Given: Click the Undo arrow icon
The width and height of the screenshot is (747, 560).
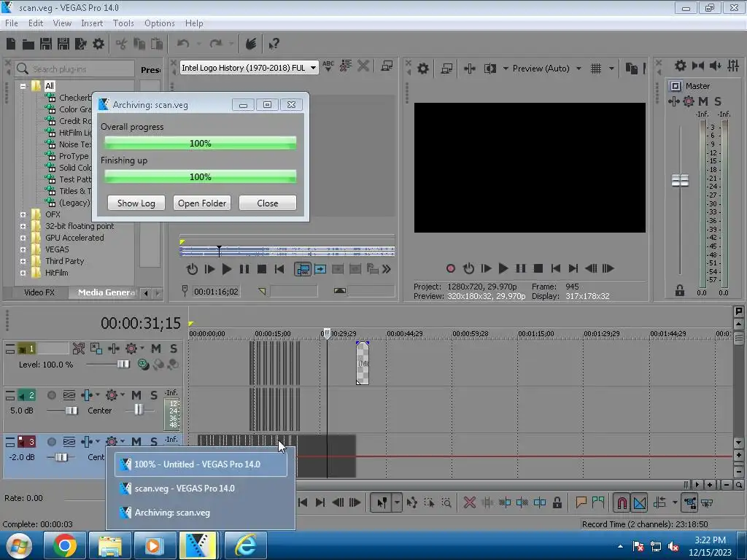Looking at the screenshot, I should pyautogui.click(x=183, y=44).
